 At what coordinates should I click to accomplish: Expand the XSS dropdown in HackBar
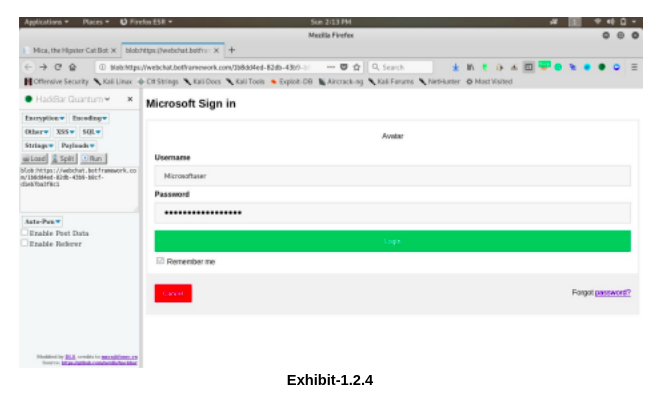[65, 132]
